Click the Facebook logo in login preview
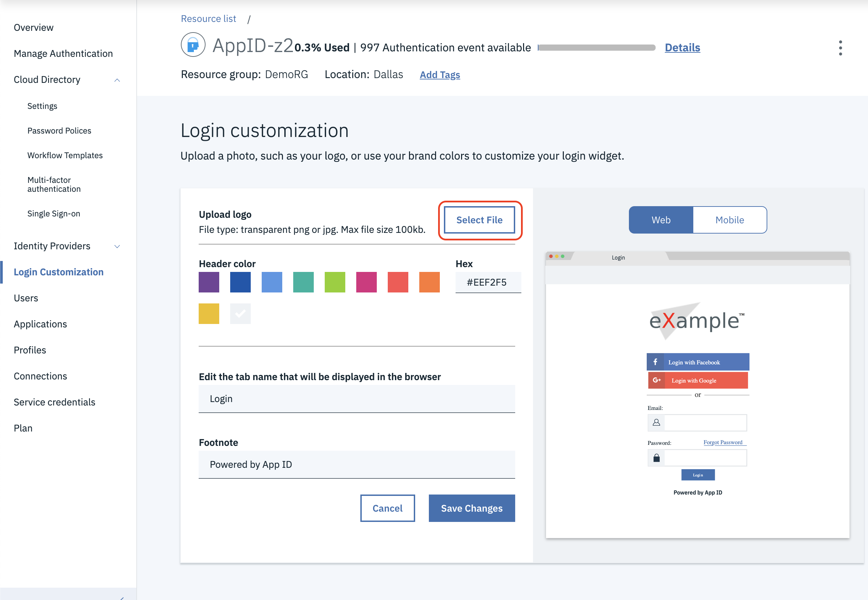 click(655, 362)
